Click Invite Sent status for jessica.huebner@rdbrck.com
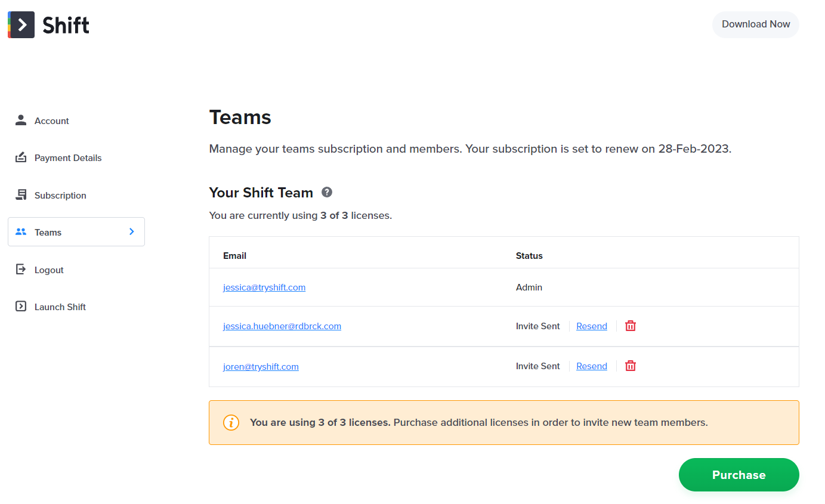825x504 pixels. (x=538, y=326)
